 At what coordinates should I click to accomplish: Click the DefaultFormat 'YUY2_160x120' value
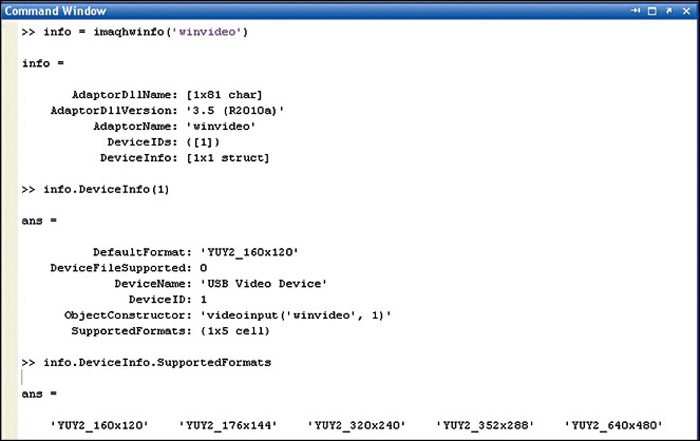click(x=249, y=252)
